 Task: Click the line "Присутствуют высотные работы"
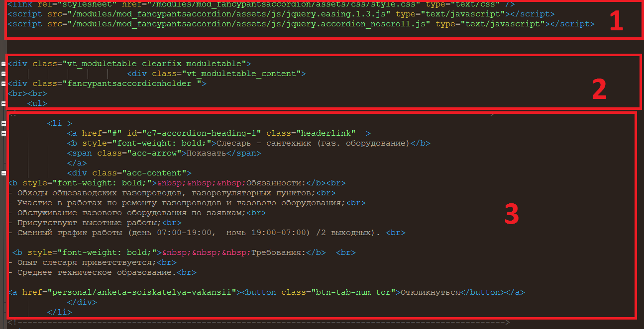pos(95,223)
